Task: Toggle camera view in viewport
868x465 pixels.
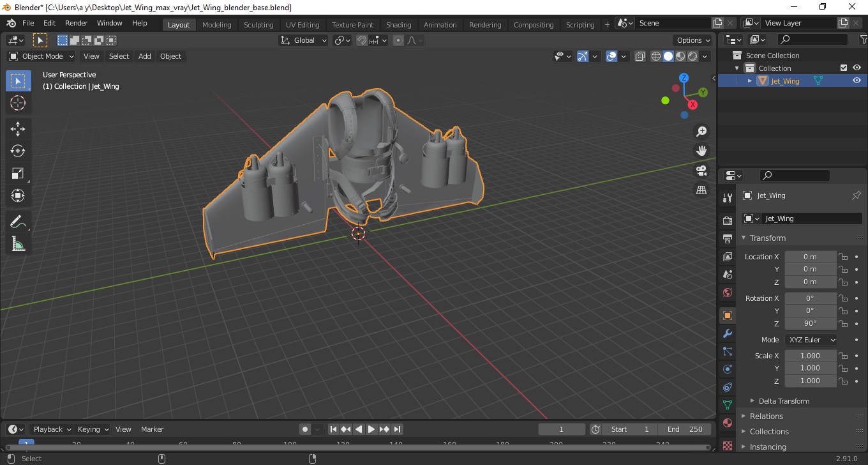Action: point(701,171)
